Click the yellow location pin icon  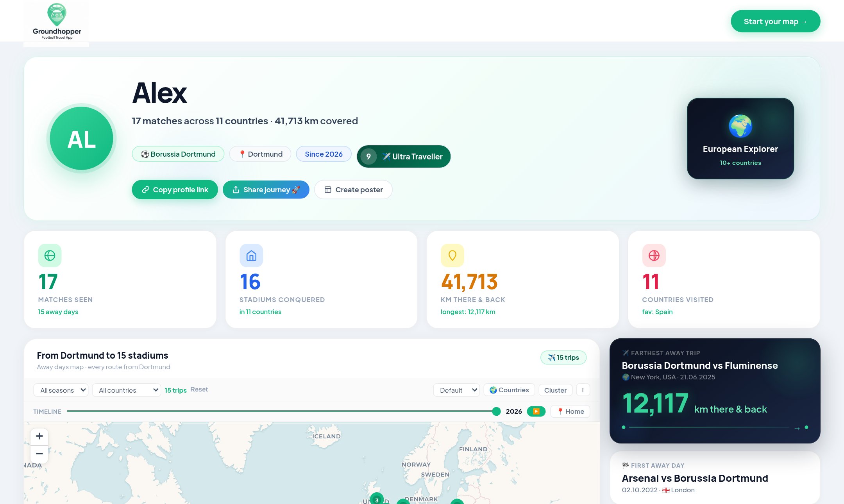point(452,256)
